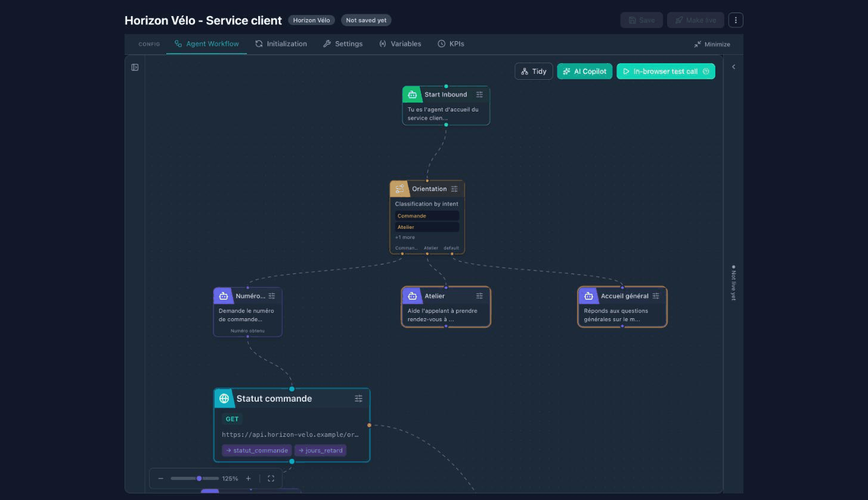Viewport: 868px width, 500px height.
Task: Click the Save button
Action: 641,20
